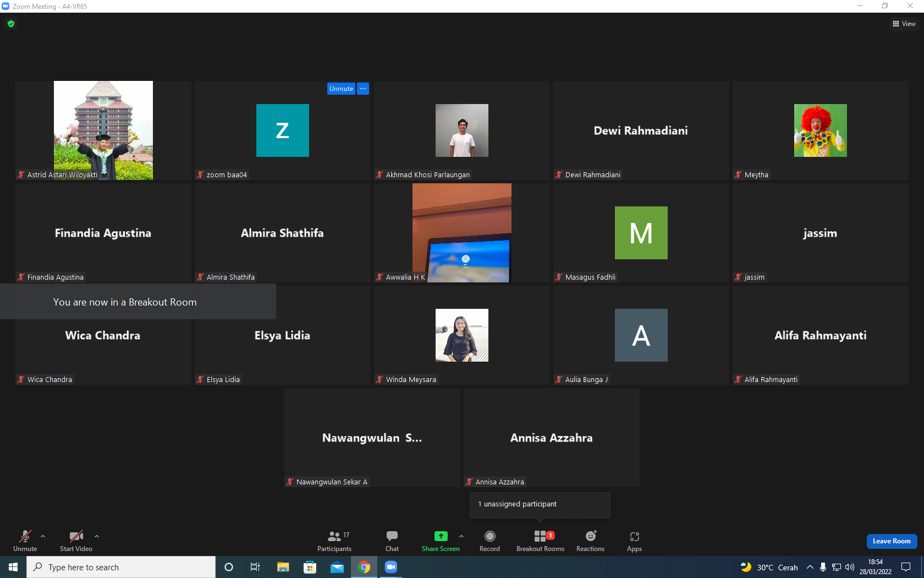The image size is (924, 578).
Task: Click the blue Unmute button on zoom baa04 tile
Action: [341, 89]
